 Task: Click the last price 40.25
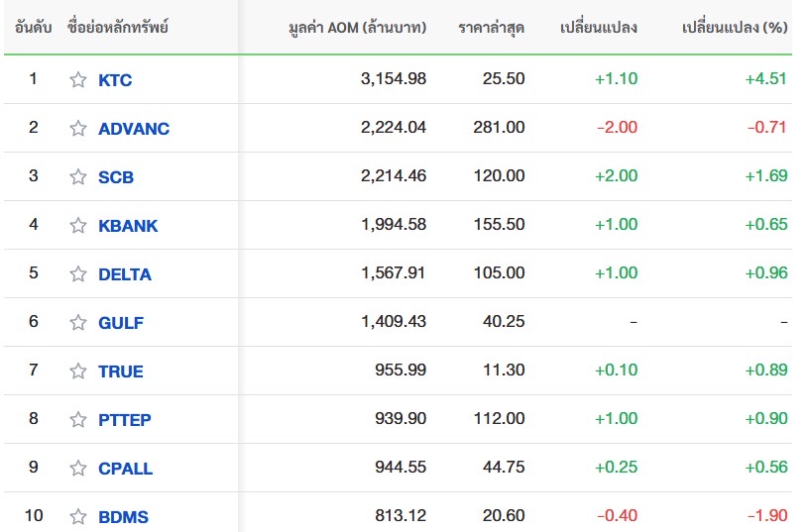coord(504,321)
